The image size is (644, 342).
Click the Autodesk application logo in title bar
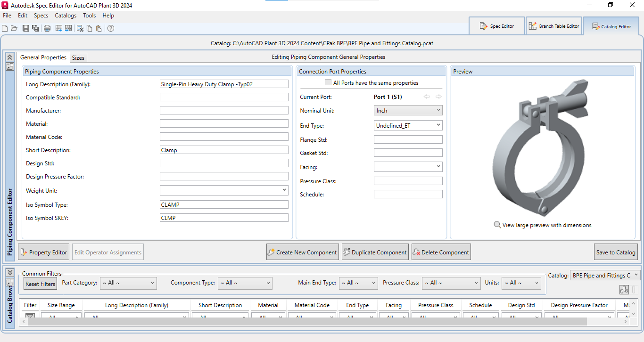coord(5,5)
